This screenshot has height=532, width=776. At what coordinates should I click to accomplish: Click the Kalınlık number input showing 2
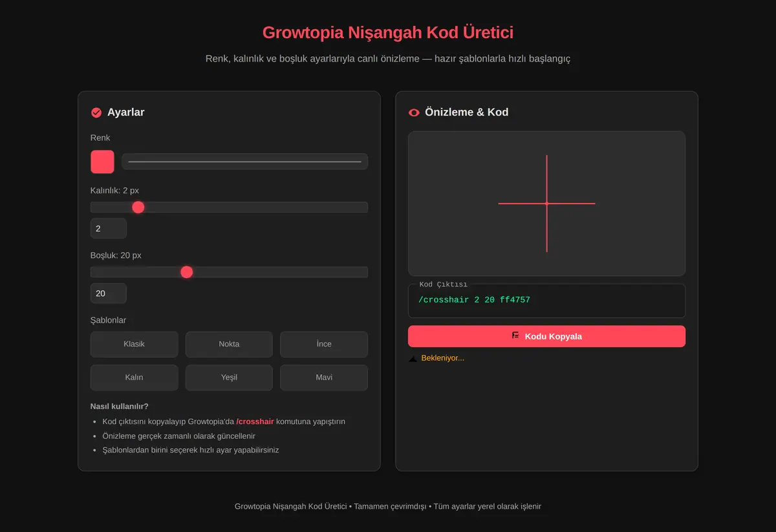(x=108, y=228)
